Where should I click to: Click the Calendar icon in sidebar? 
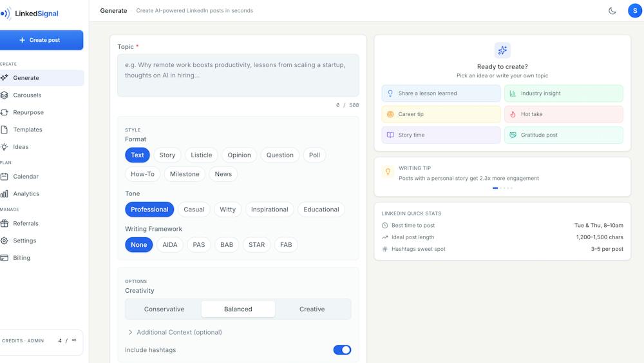pyautogui.click(x=5, y=177)
